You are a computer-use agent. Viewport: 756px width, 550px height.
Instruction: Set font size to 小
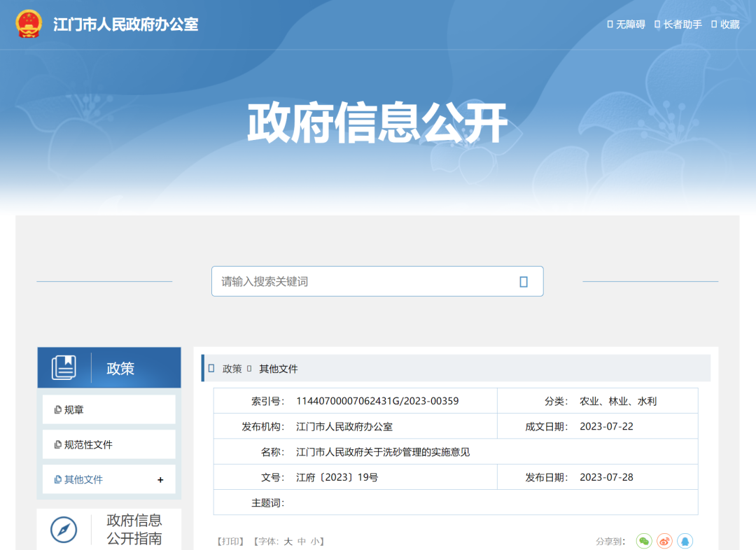pyautogui.click(x=315, y=542)
